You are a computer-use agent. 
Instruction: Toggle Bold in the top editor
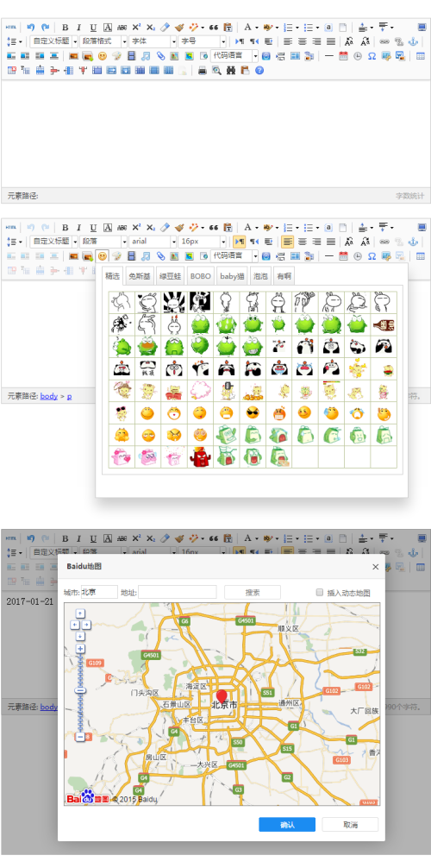[x=65, y=27]
